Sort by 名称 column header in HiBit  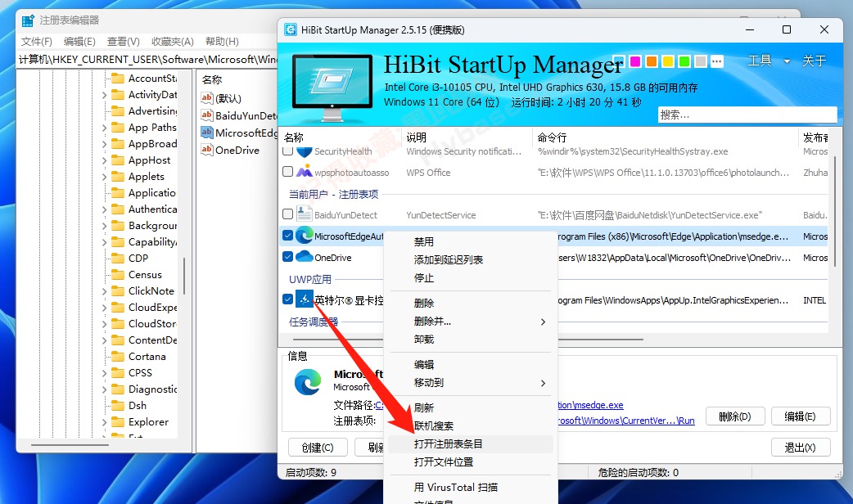click(x=294, y=137)
